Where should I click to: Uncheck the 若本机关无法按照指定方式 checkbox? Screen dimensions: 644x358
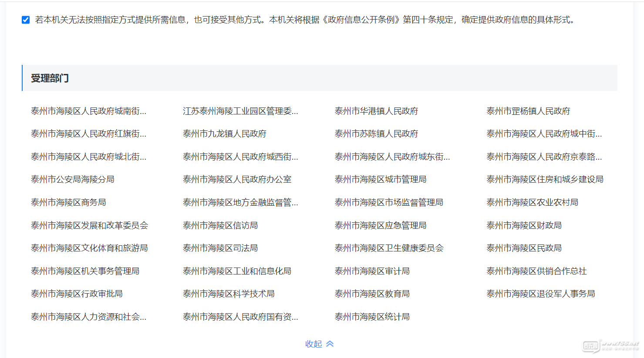26,20
